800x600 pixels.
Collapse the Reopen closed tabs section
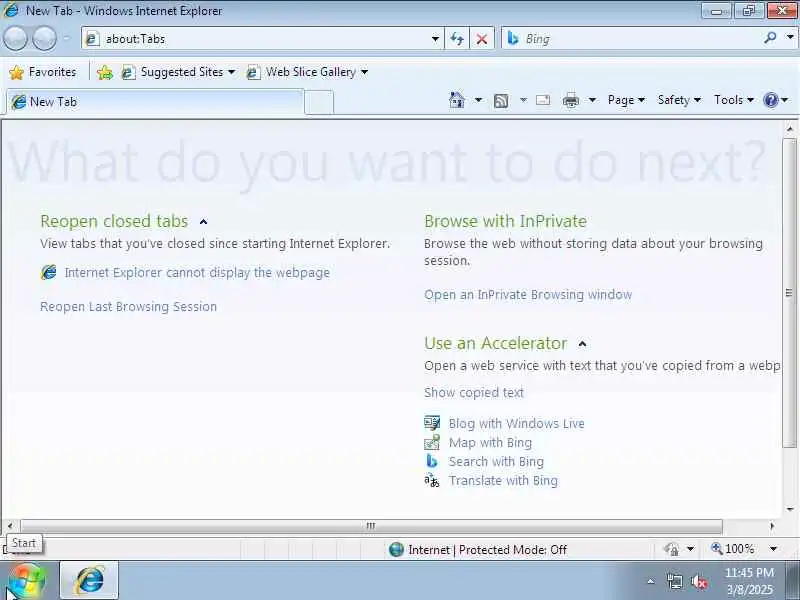click(x=204, y=221)
